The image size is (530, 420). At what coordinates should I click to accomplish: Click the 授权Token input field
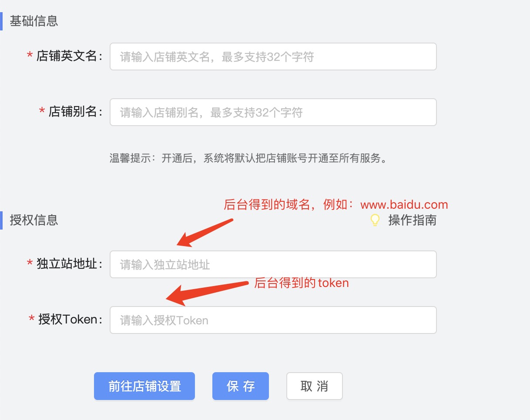[x=273, y=320]
